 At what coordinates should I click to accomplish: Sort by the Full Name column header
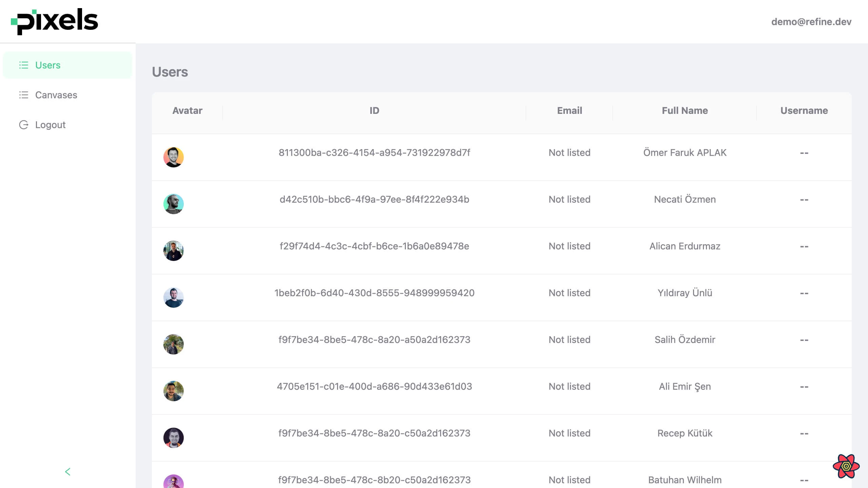point(685,110)
